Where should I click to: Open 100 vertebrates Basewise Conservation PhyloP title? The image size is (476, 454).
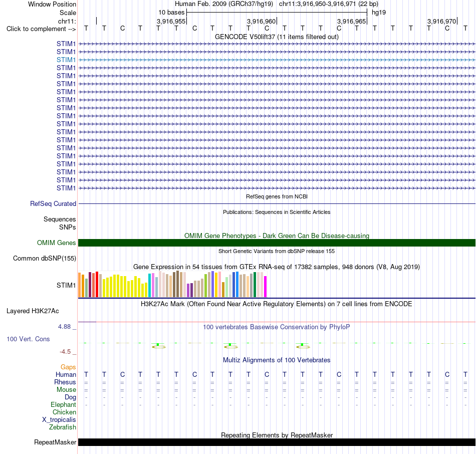tap(277, 327)
